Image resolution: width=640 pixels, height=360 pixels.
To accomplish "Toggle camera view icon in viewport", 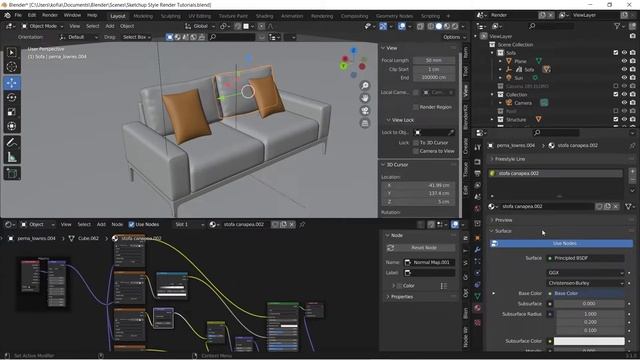I will [x=365, y=111].
